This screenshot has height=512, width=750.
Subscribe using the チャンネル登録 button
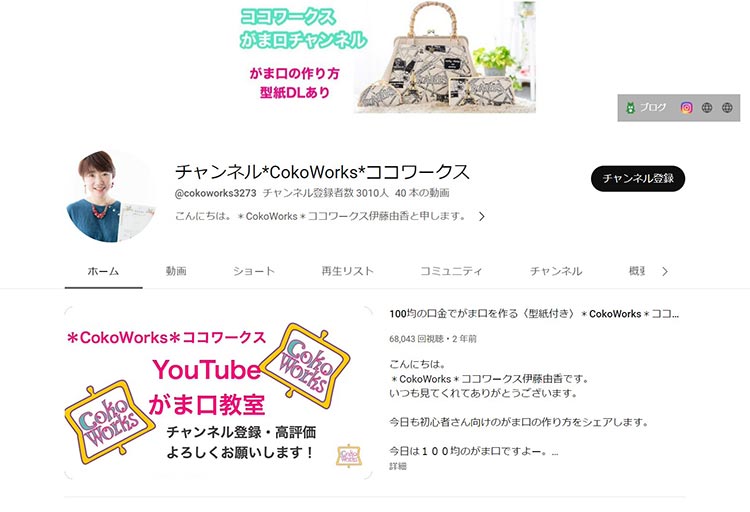[x=638, y=178]
